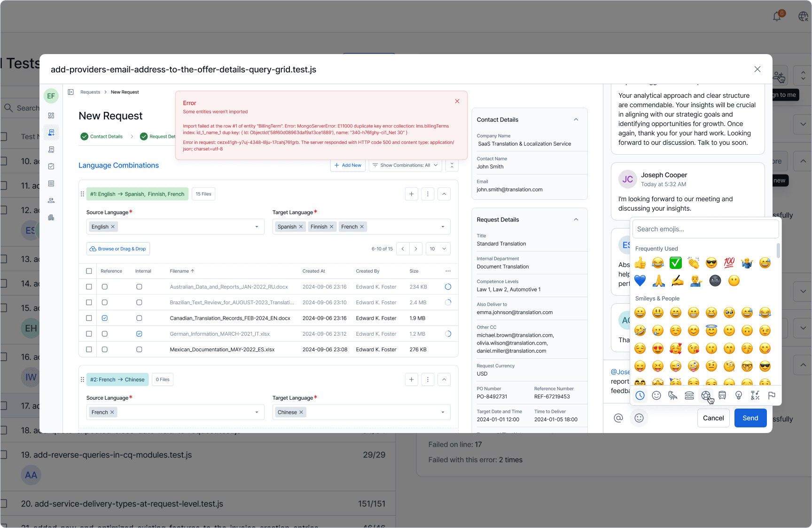
Task: Check Internal for Mexican_Documentation file
Action: 139,350
